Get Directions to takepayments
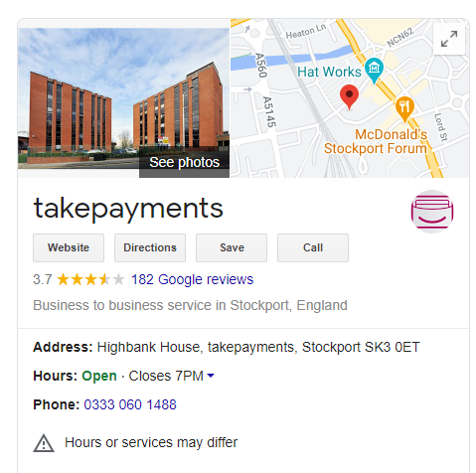 coord(150,247)
